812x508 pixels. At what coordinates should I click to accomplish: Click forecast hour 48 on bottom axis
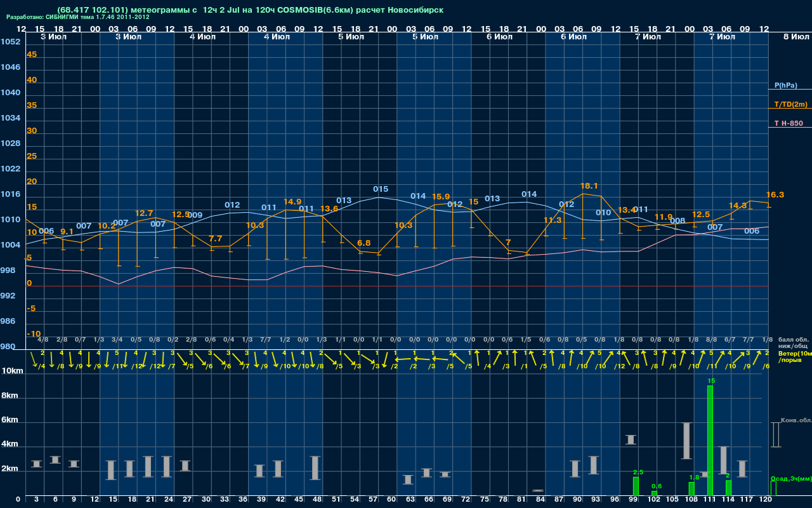tap(318, 500)
